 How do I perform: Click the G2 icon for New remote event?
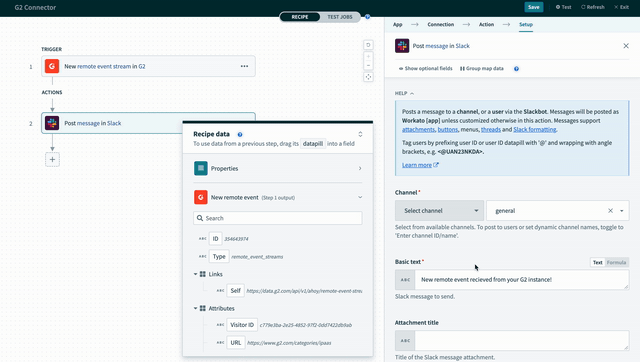[x=201, y=197]
